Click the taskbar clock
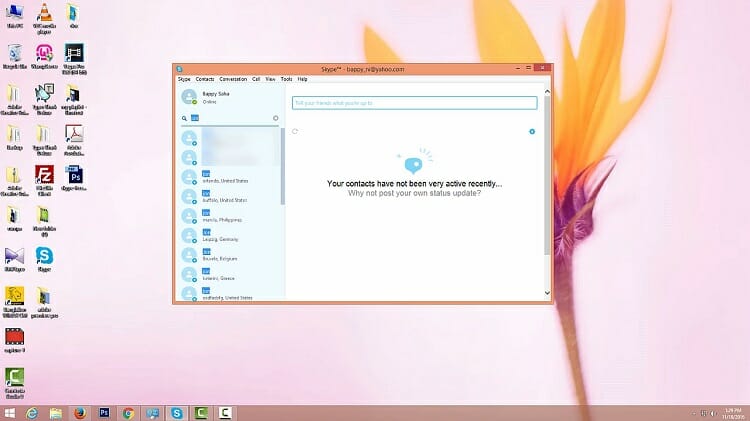Image resolution: width=750 pixels, height=421 pixels. pyautogui.click(x=732, y=413)
